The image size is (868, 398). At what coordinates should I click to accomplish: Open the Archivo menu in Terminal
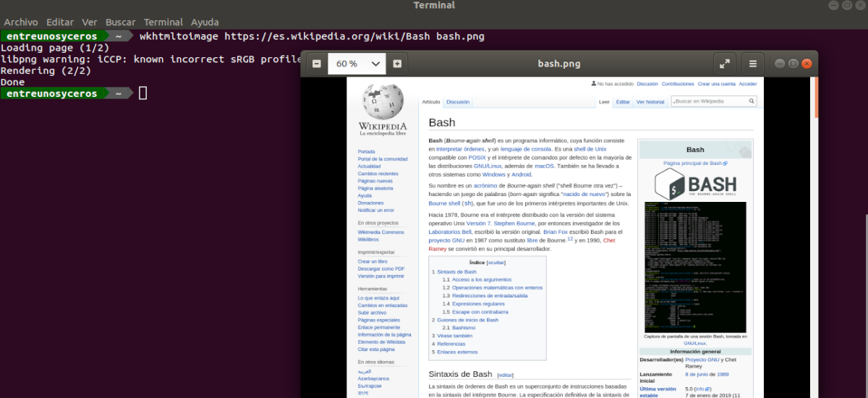21,22
